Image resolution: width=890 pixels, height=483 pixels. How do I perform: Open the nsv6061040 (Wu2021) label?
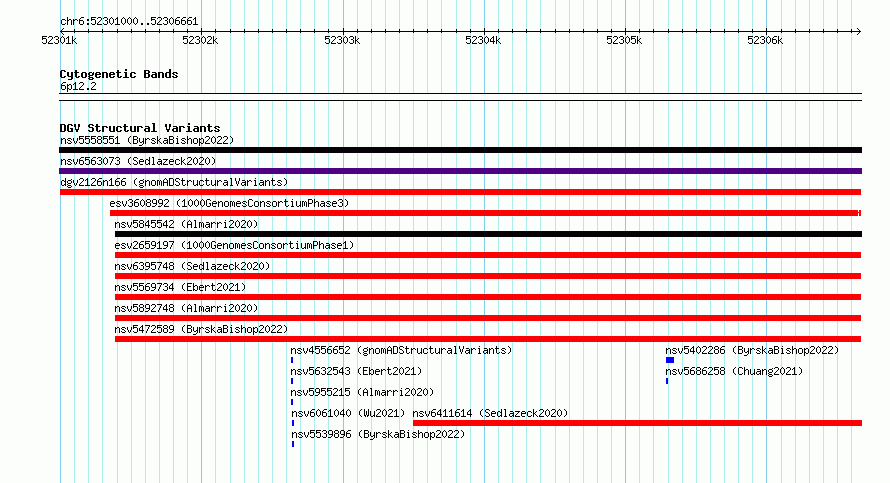coord(349,413)
